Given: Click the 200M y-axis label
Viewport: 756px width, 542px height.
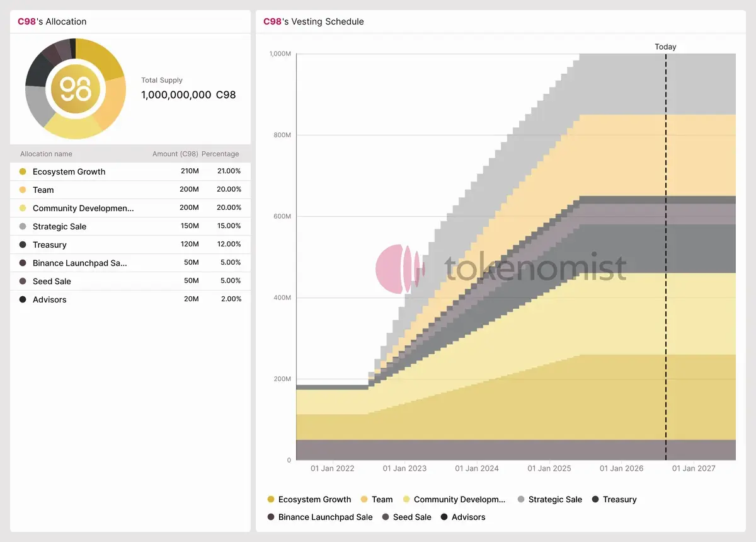Looking at the screenshot, I should (x=281, y=379).
